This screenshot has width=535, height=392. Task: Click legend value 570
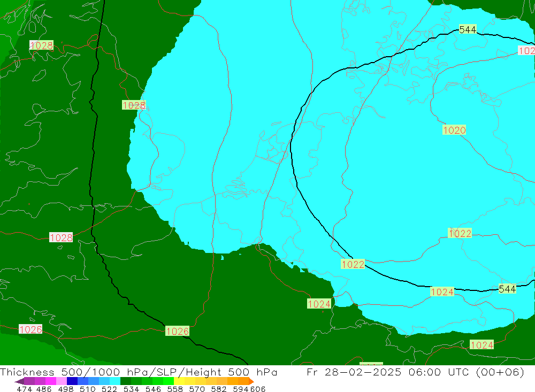pos(196,389)
